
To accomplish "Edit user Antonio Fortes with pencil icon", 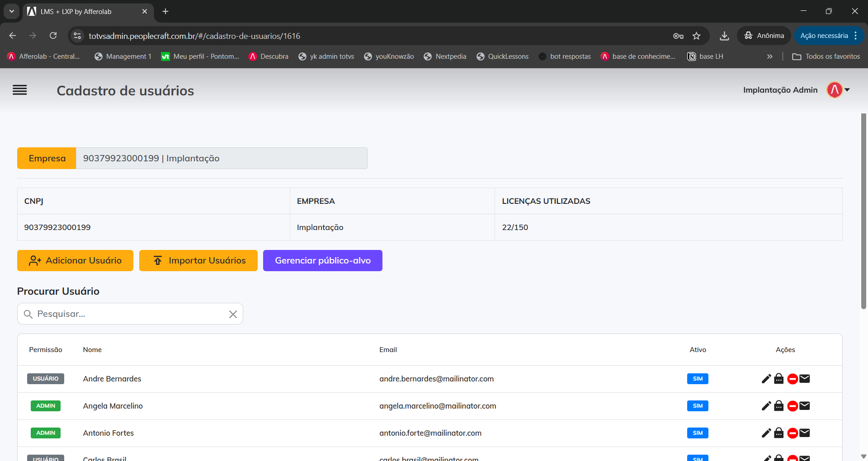I will coord(766,433).
